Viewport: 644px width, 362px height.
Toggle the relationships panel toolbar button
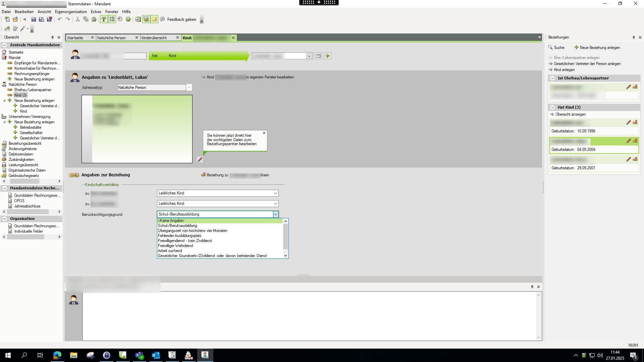pos(146,19)
